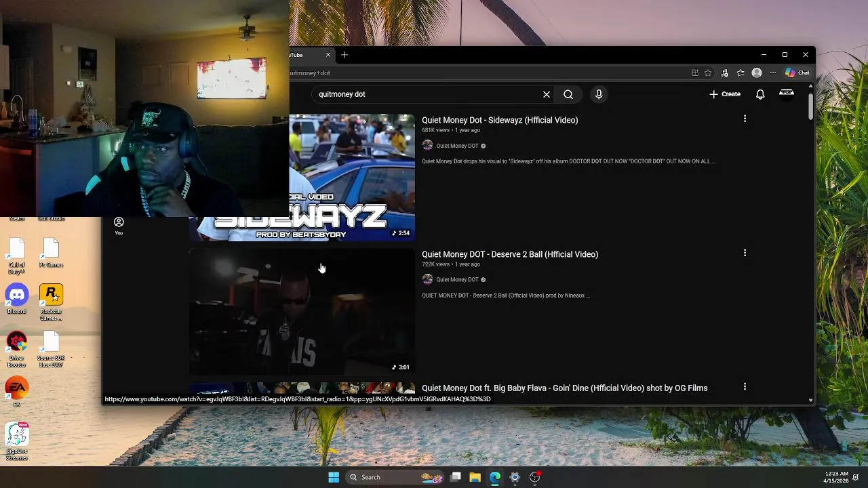Click the YouTube magnifier search button
The width and height of the screenshot is (868, 488).
click(568, 94)
